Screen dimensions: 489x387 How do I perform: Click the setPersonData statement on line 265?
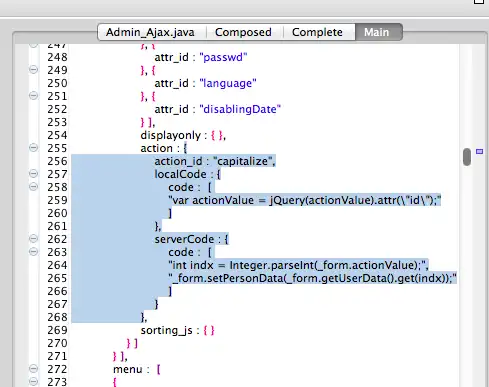[312, 278]
